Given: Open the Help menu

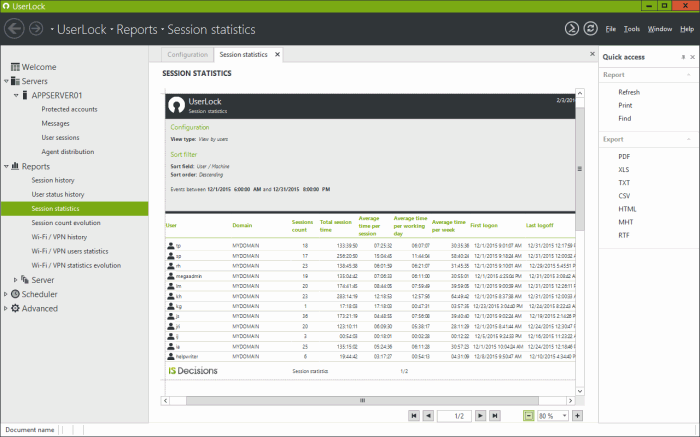Looking at the screenshot, I should coord(687,29).
